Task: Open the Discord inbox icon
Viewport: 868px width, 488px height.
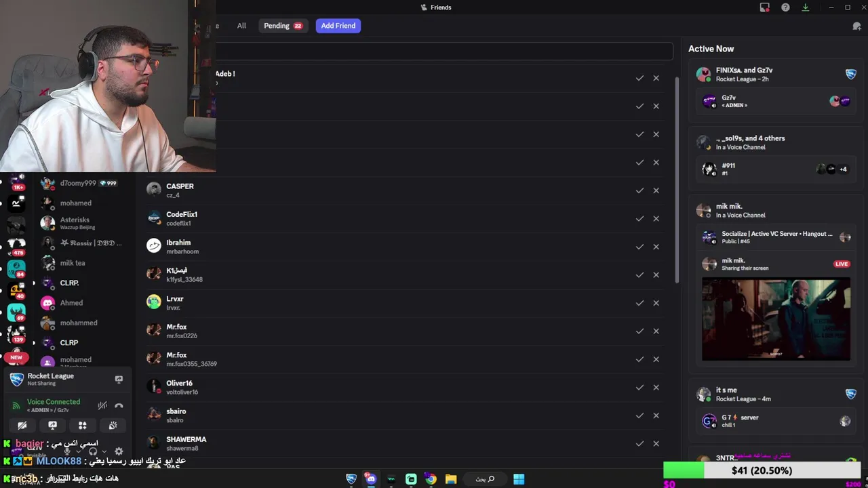Action: (765, 7)
